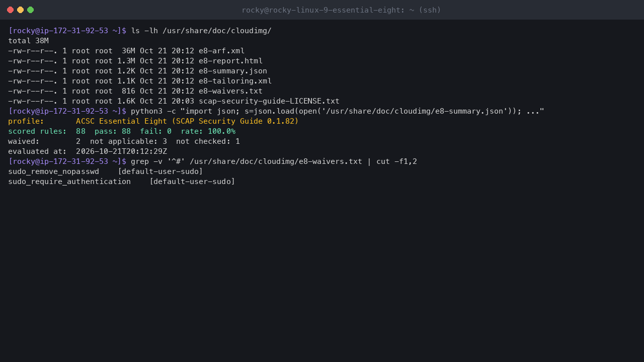Select the e8-summary.json file name in listing
644x362 pixels.
coord(233,71)
